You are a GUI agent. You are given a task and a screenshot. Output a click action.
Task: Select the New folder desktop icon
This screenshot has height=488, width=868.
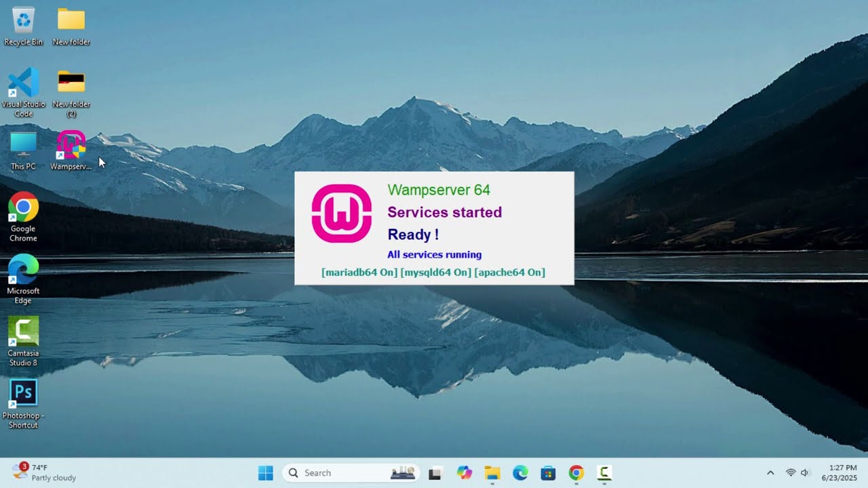point(71,26)
